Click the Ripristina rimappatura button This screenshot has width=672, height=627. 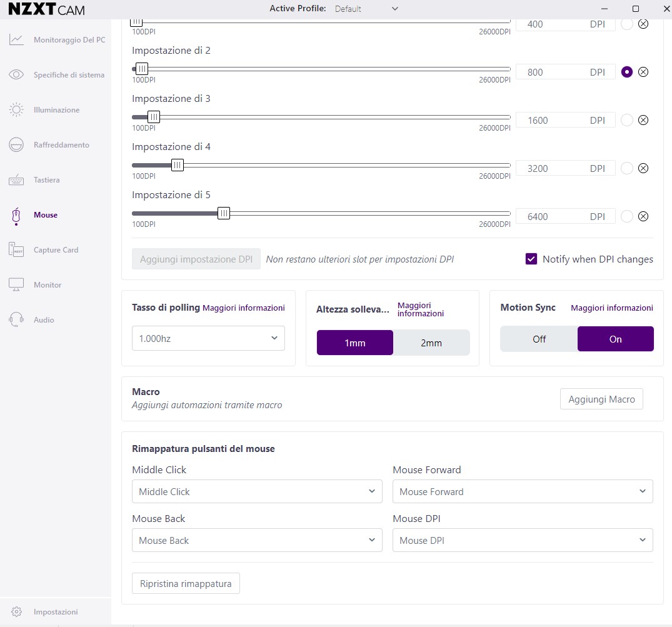click(x=186, y=584)
